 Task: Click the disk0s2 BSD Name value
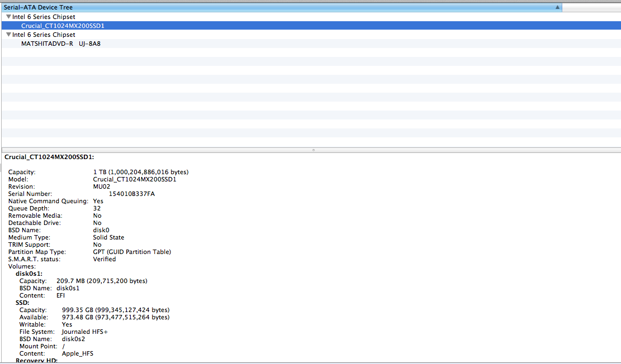pos(73,339)
